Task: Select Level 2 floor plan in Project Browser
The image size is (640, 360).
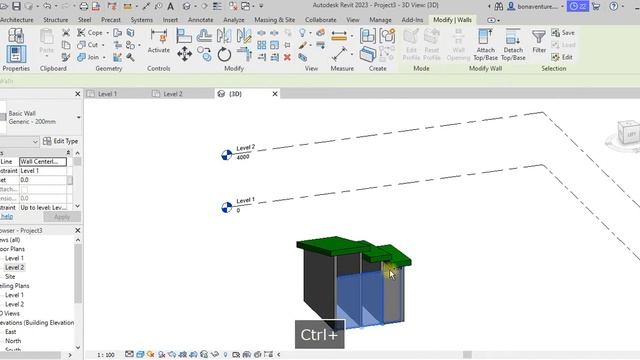Action: pyautogui.click(x=14, y=267)
